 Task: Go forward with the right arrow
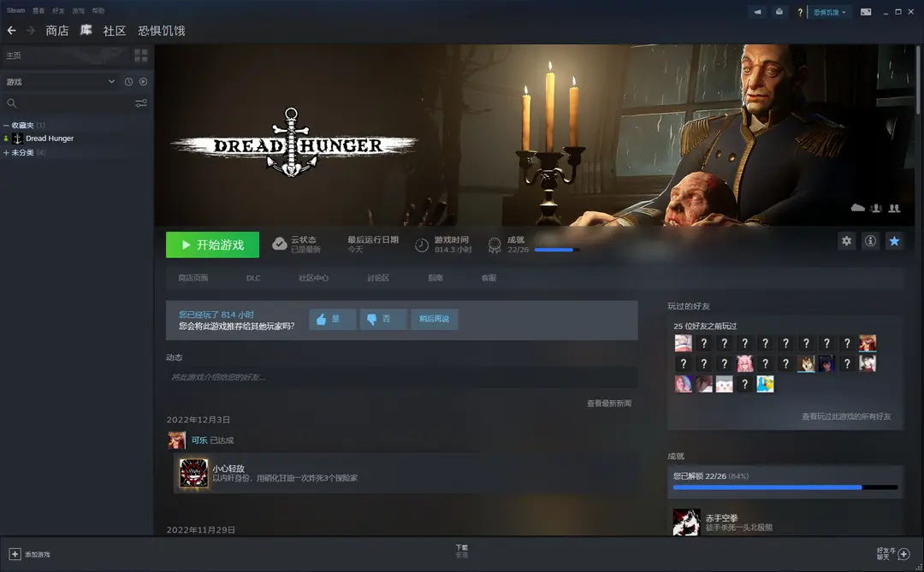(x=30, y=30)
